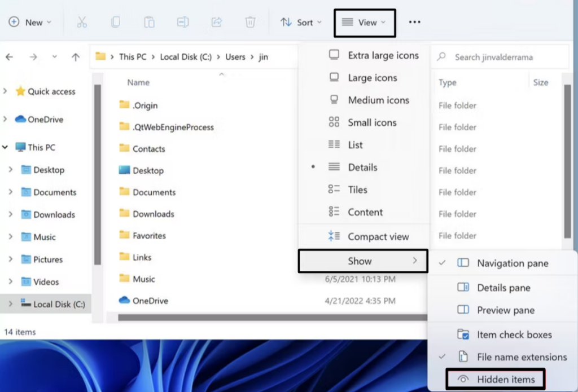
Task: Toggle Hidden items visibility option
Action: click(506, 380)
